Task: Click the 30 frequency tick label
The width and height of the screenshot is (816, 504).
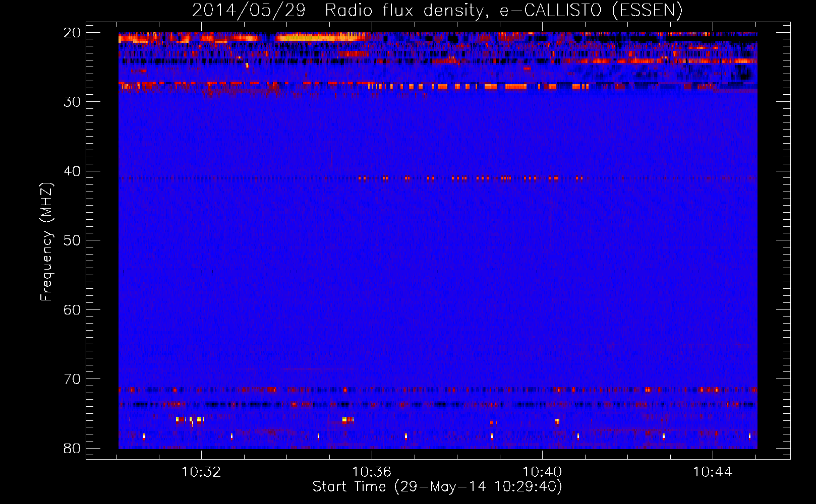Action: click(72, 102)
